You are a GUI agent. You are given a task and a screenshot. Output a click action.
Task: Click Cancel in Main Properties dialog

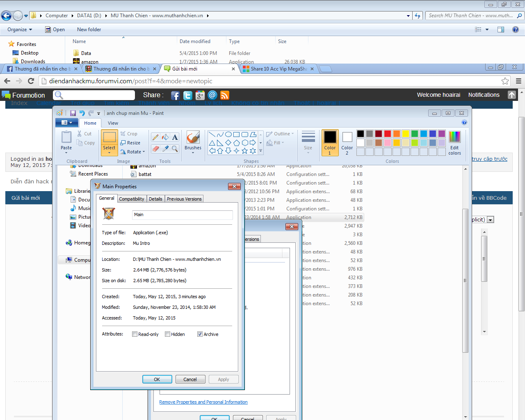190,379
